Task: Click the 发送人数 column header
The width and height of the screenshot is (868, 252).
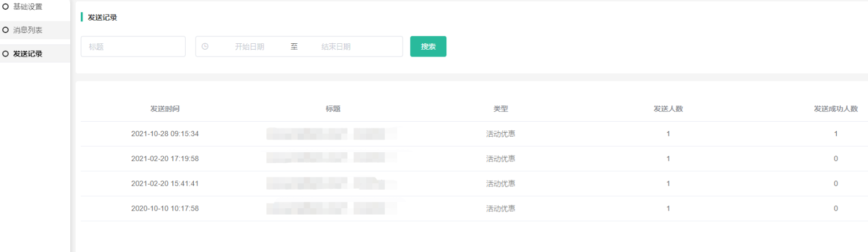Action: [668, 108]
